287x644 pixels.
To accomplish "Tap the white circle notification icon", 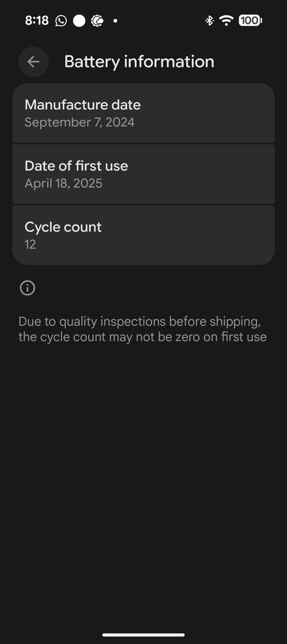I will pos(79,20).
